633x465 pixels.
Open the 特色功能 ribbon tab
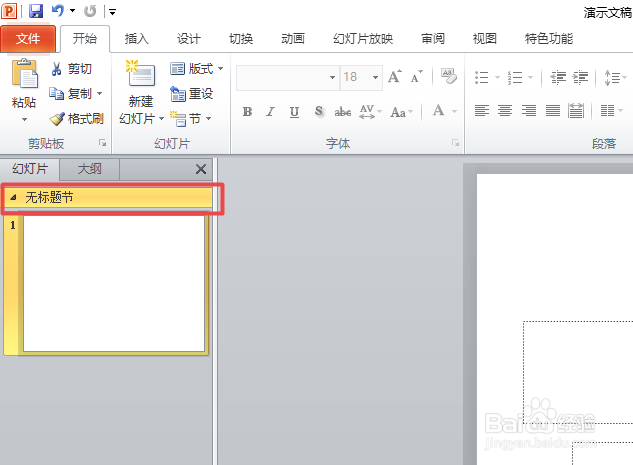[549, 39]
